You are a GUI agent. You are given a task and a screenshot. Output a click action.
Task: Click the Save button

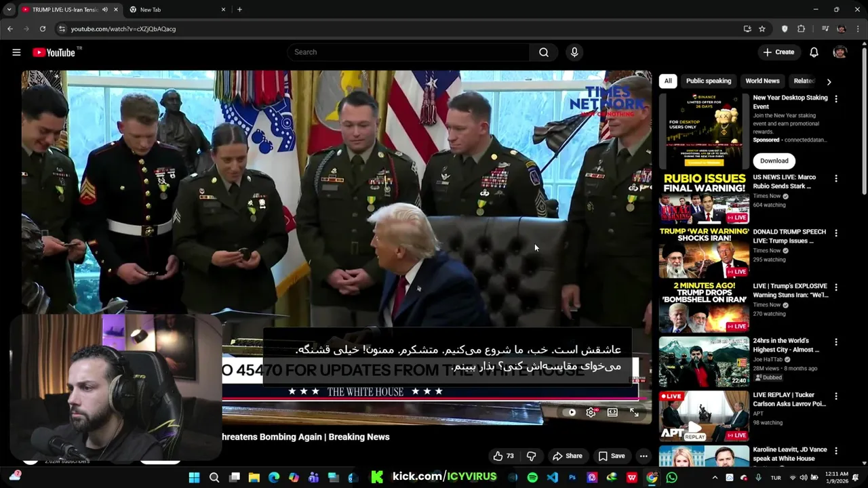coord(612,456)
